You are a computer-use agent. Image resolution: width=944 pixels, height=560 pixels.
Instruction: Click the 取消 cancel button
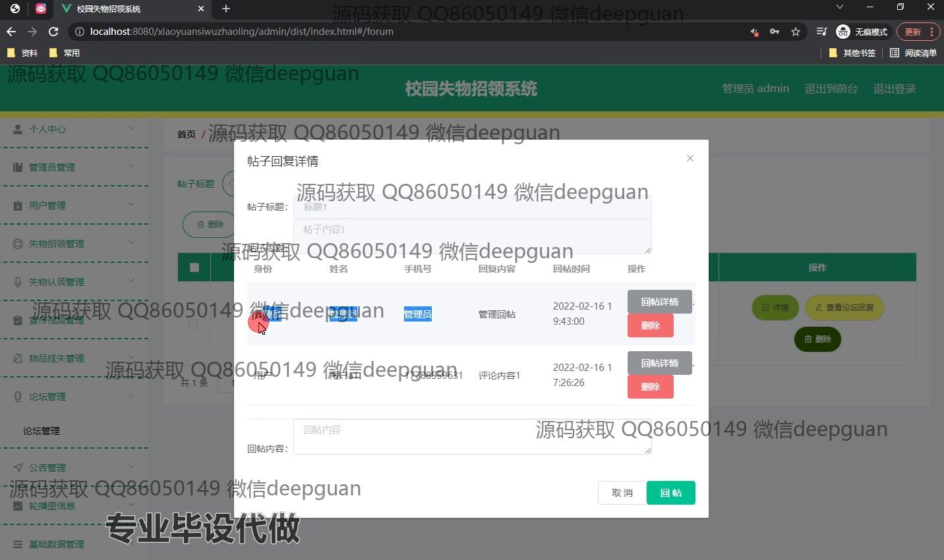[x=621, y=492]
